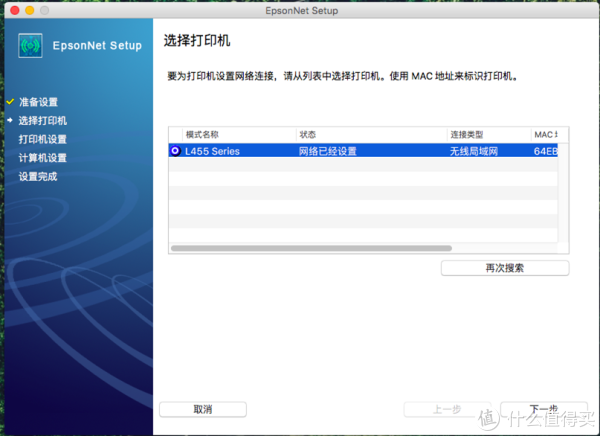Minimize the EpsonNet Setup window
Viewport: 600px width, 436px height.
click(30, 10)
